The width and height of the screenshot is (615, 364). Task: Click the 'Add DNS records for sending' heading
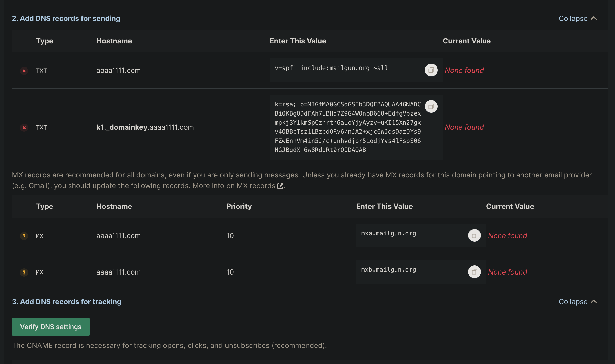[x=66, y=19]
